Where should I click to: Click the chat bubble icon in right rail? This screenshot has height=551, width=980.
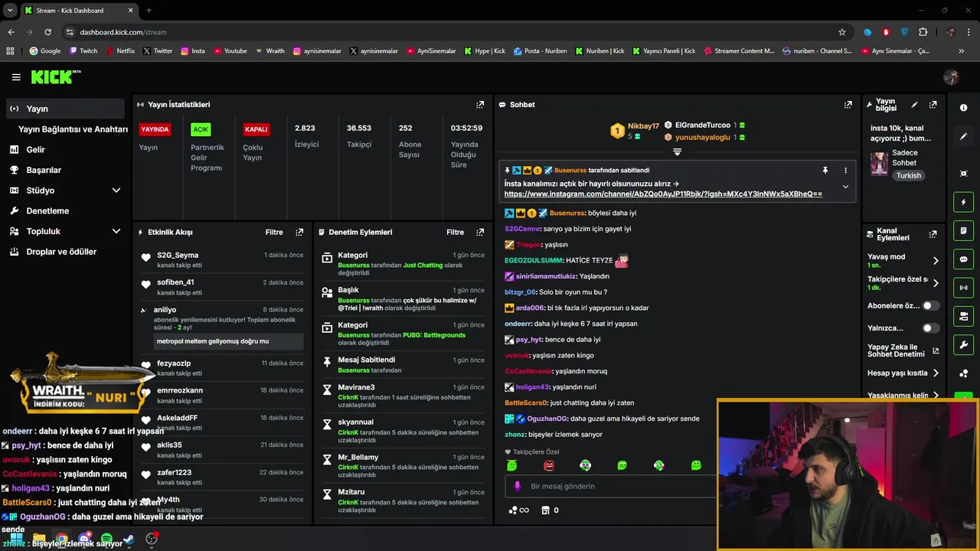click(963, 259)
